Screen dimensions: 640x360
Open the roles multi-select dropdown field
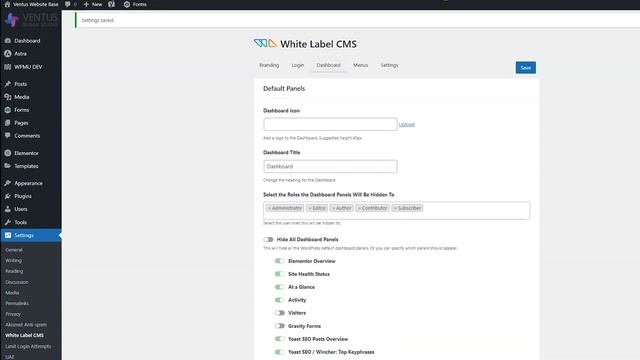pyautogui.click(x=397, y=211)
